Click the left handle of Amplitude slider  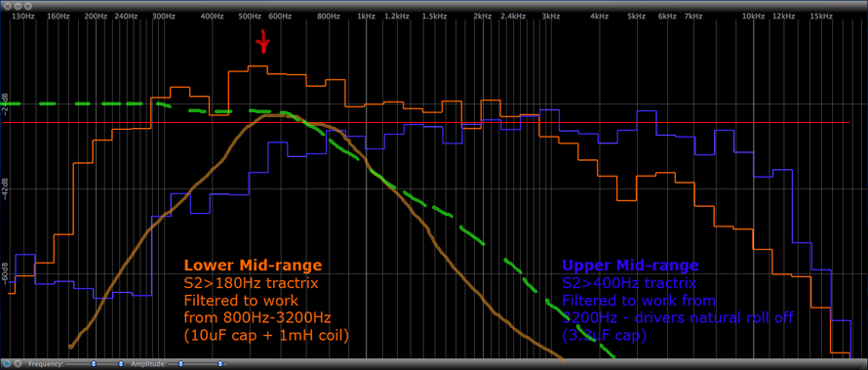[x=180, y=364]
